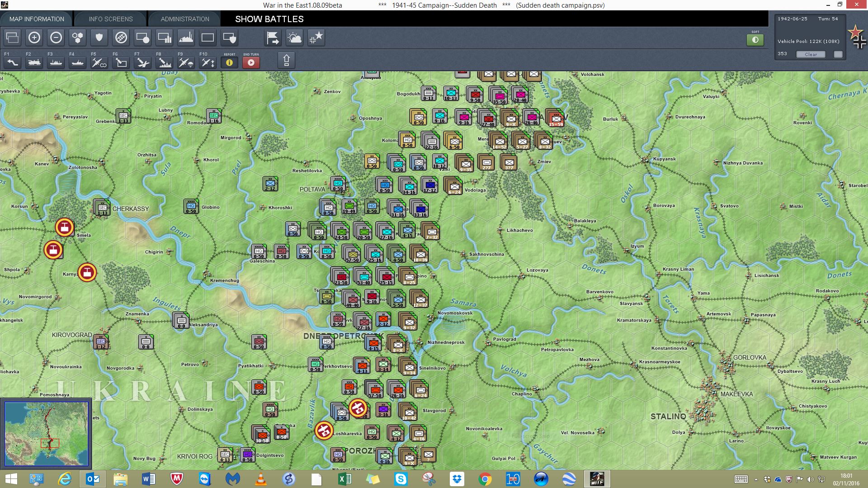Open Google Chrome from the taskbar

click(485, 479)
